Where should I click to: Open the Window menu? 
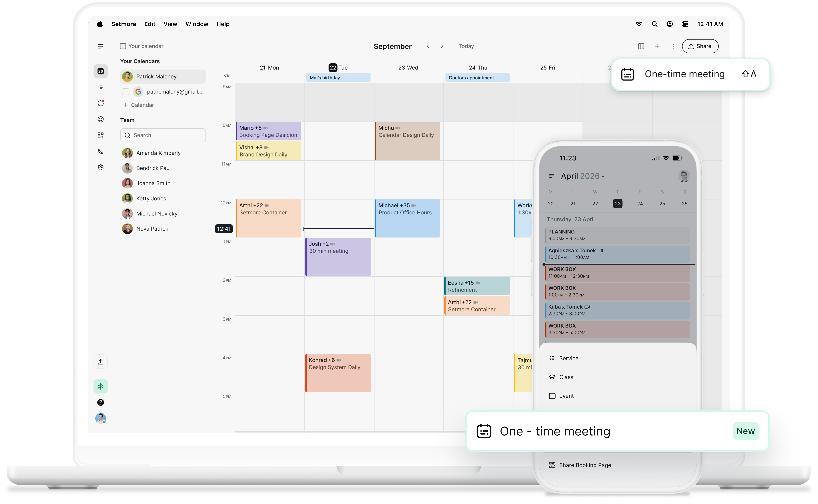[196, 24]
